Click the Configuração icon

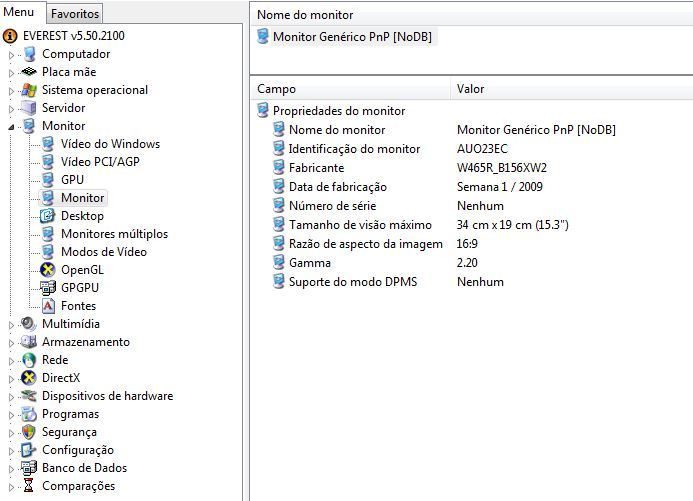click(29, 450)
